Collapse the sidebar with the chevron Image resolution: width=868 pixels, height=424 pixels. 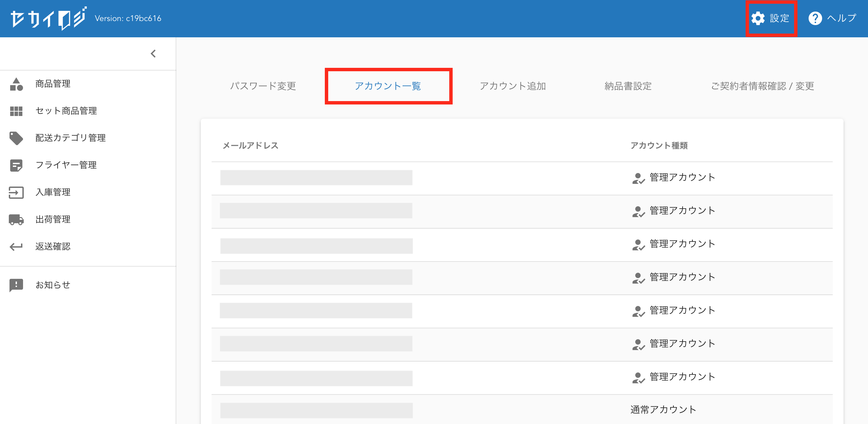click(x=153, y=54)
